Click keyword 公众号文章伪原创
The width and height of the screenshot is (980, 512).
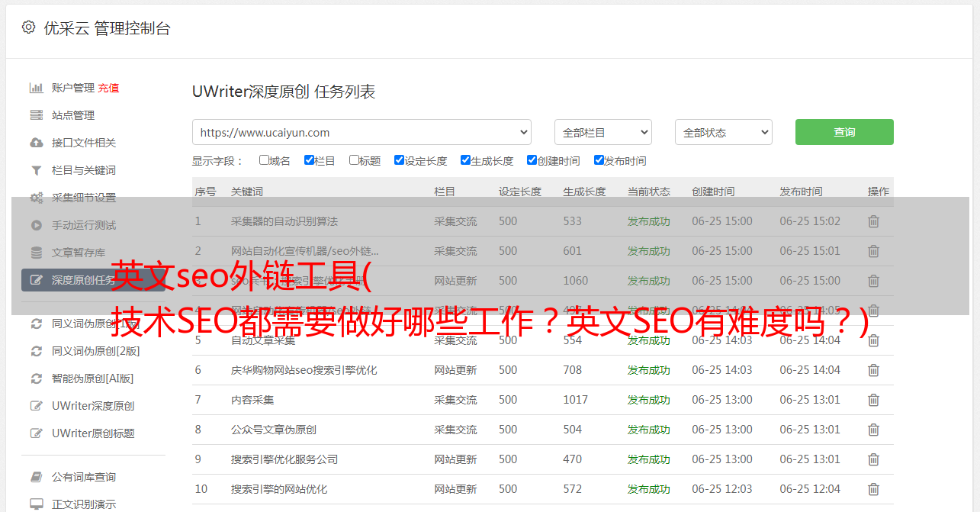click(274, 430)
